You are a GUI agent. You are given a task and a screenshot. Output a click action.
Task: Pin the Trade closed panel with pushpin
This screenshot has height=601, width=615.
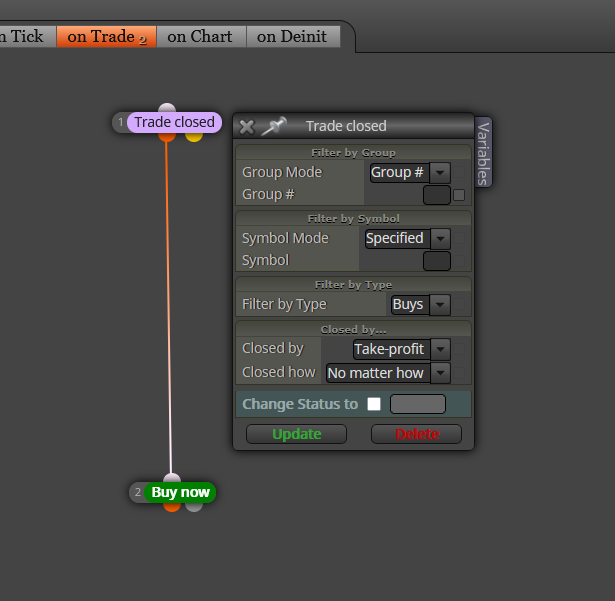point(274,126)
